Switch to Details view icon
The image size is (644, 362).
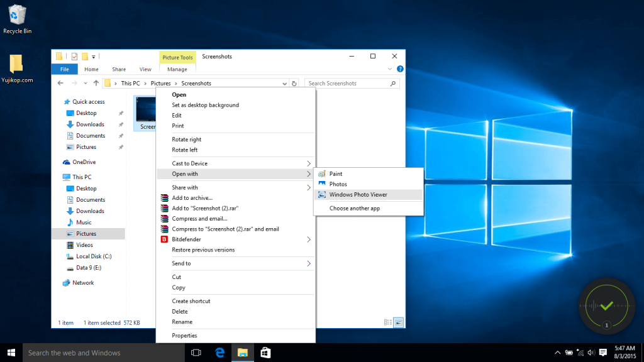pos(387,322)
